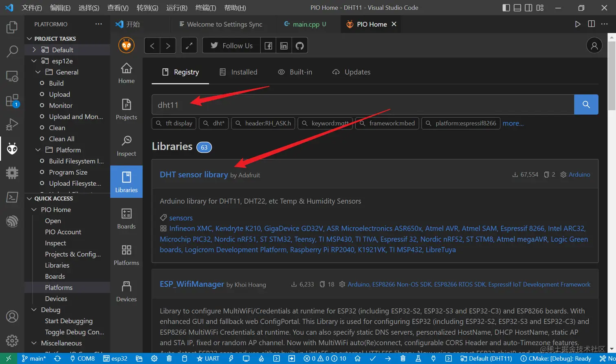Screen dimensions: 616x364
Task: Open PlatformIO Facebook page icon
Action: 268,46
